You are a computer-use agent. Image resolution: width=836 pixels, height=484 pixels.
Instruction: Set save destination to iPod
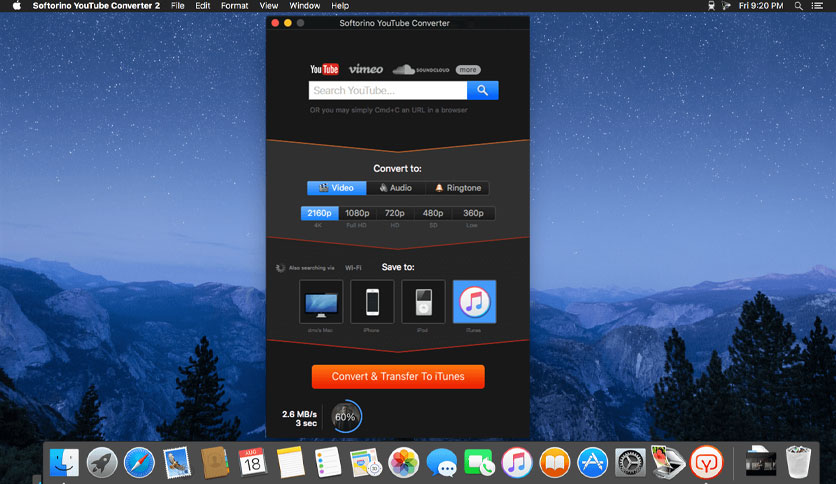tap(423, 302)
